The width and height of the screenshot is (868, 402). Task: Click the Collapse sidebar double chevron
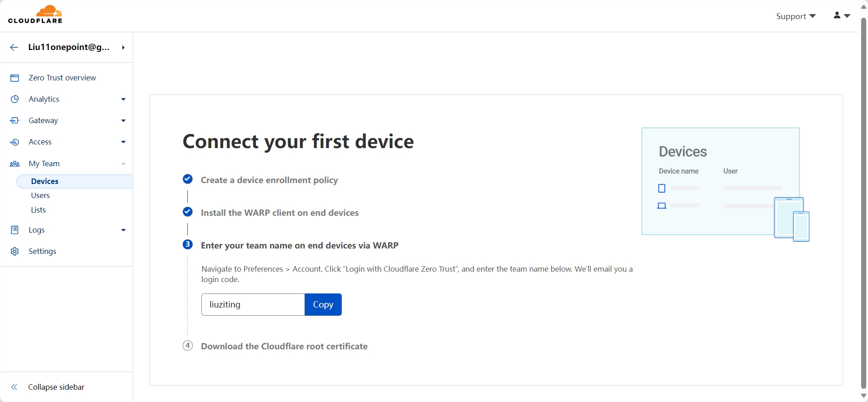coord(14,387)
